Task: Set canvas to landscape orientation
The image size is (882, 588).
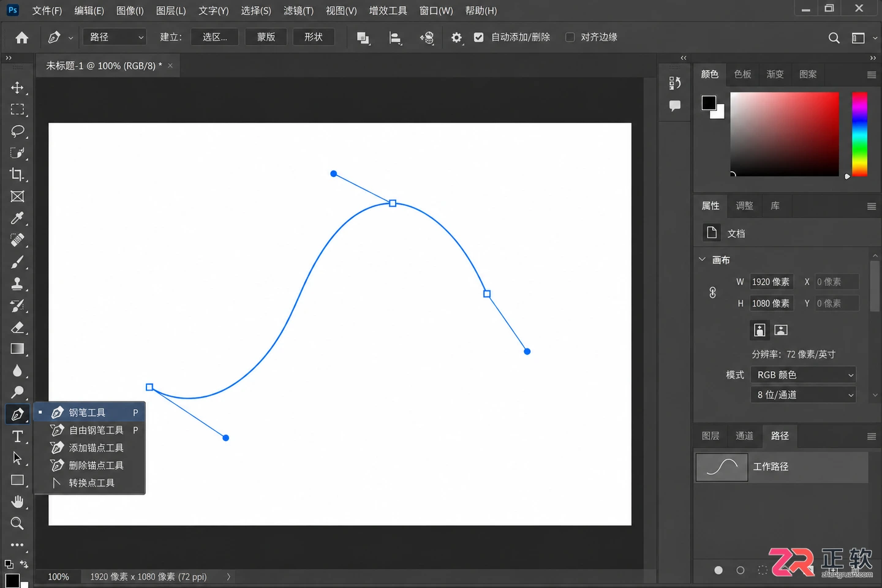Action: 781,330
